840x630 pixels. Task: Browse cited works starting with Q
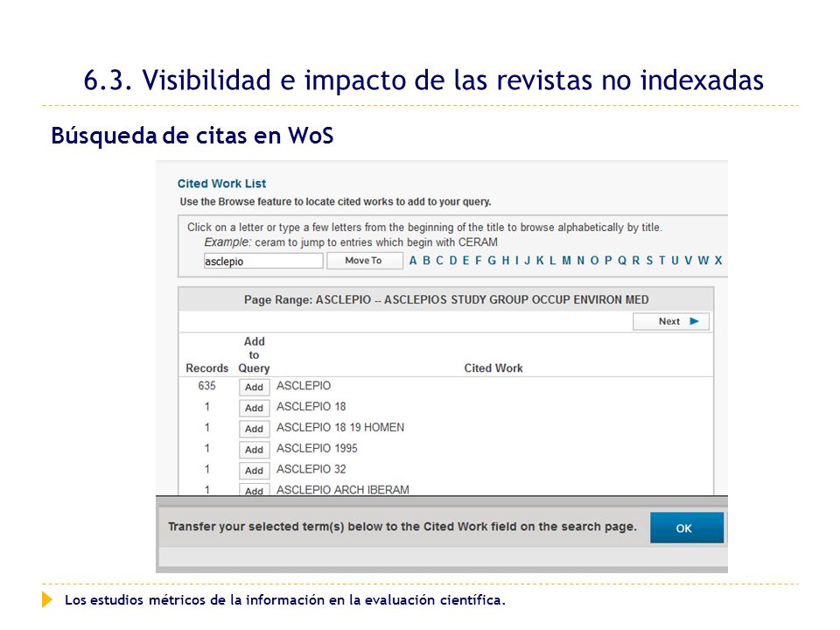click(x=622, y=261)
